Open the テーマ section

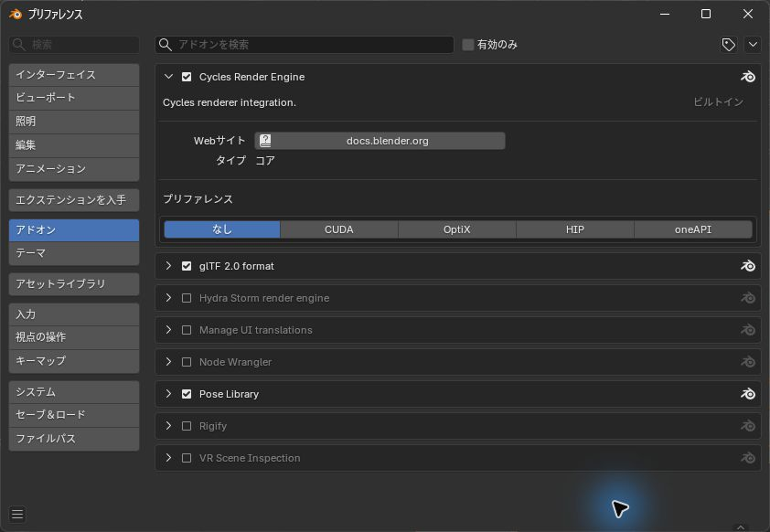pos(74,253)
